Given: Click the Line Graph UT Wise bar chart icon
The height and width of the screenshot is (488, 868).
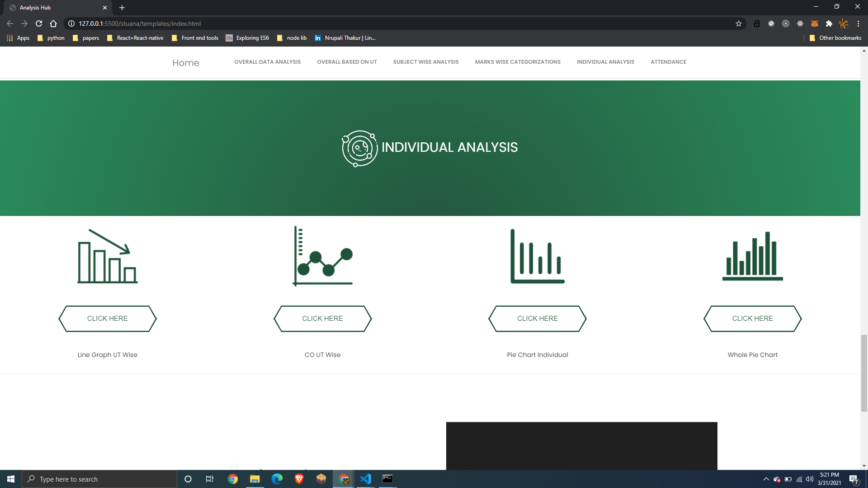Looking at the screenshot, I should (107, 256).
